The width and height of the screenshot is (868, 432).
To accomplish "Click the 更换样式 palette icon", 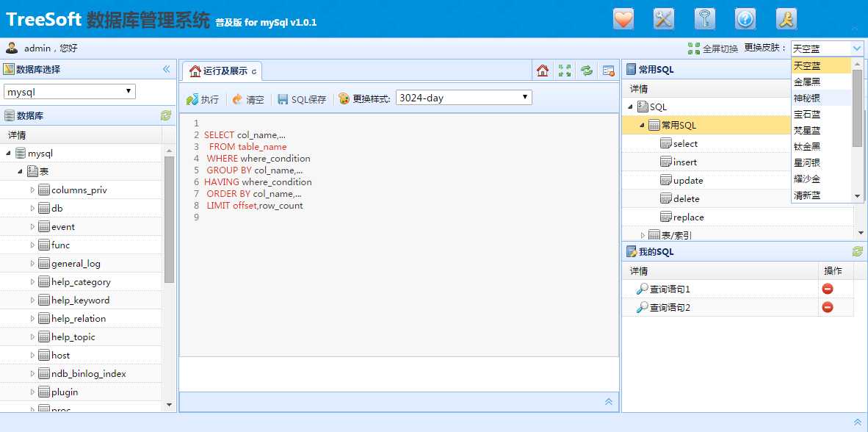I will (x=344, y=98).
